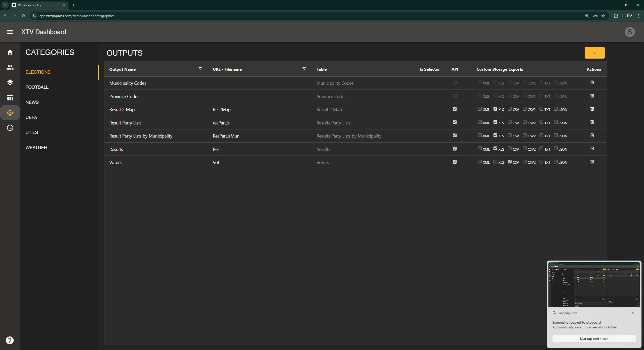Click the Help question mark icon
644x350 pixels.
click(10, 340)
